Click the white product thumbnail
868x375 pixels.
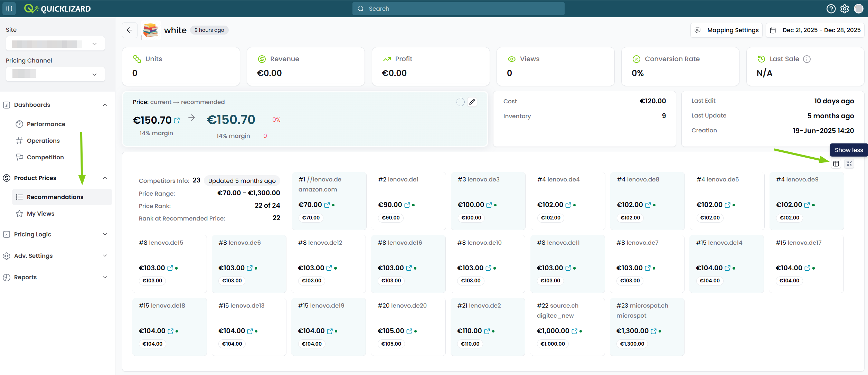[x=151, y=30]
